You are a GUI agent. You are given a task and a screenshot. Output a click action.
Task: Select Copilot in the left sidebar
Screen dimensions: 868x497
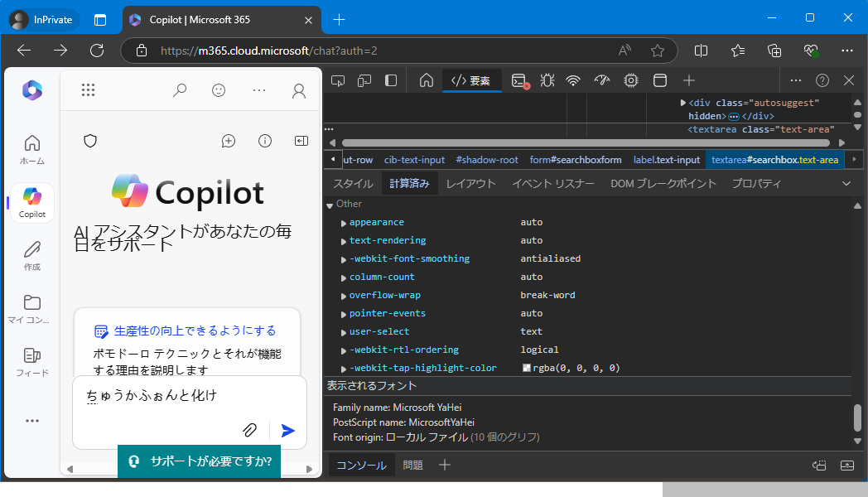coord(32,203)
